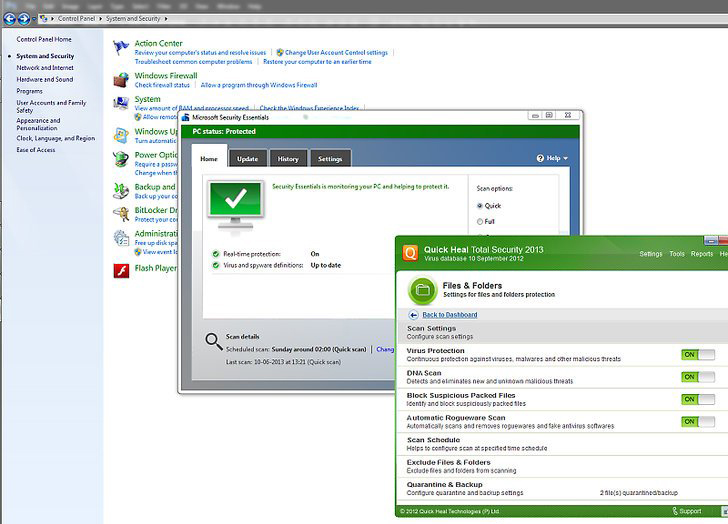Switch to the Update tab
This screenshot has height=524, width=728.
pos(247,158)
